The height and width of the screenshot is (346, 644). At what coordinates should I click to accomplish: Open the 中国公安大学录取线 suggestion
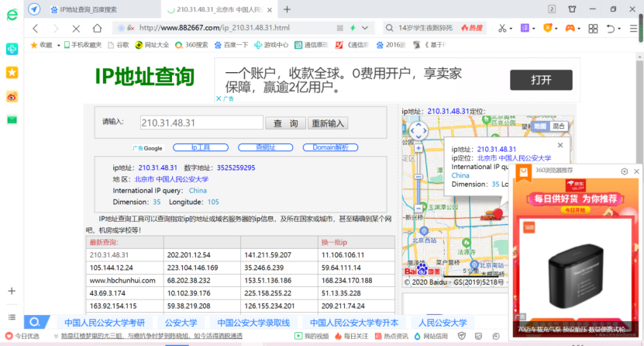tap(253, 323)
